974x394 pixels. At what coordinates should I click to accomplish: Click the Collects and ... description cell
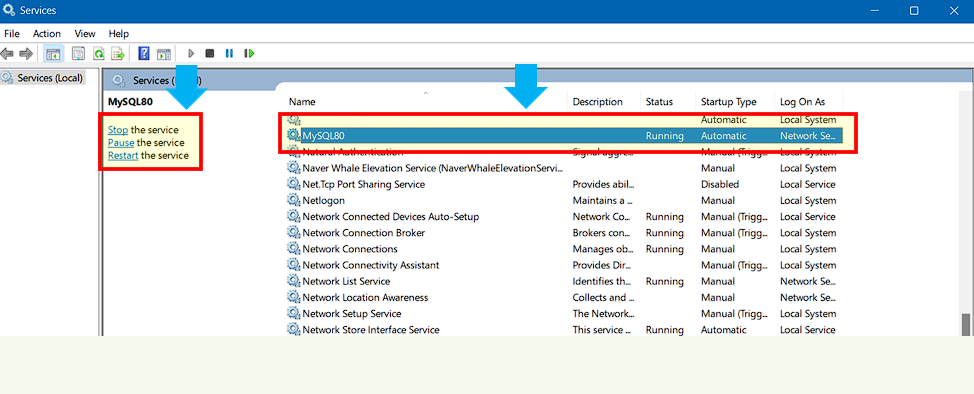603,297
